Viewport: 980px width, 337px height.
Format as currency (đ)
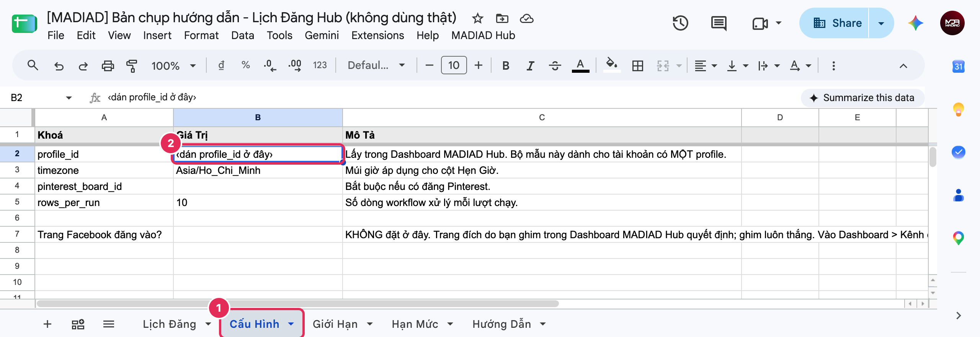tap(221, 65)
